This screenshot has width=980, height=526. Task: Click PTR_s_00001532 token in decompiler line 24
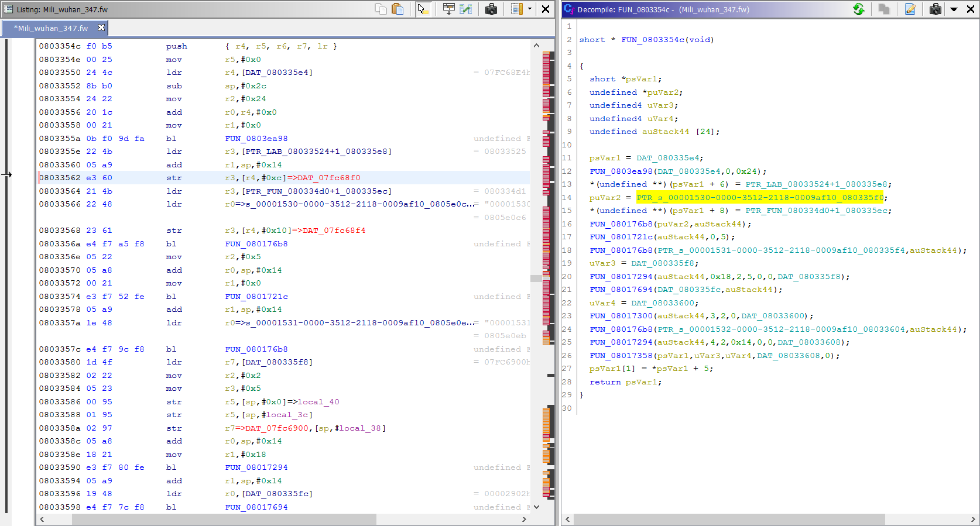[x=781, y=329]
